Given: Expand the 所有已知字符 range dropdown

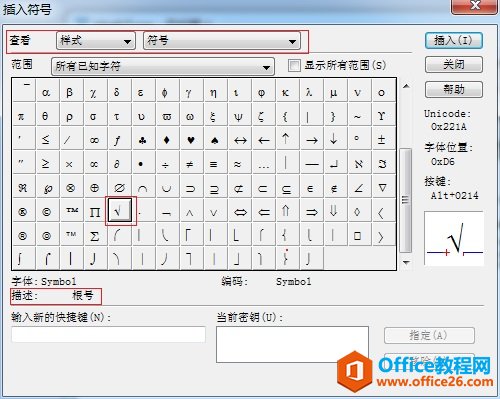Looking at the screenshot, I should [163, 66].
